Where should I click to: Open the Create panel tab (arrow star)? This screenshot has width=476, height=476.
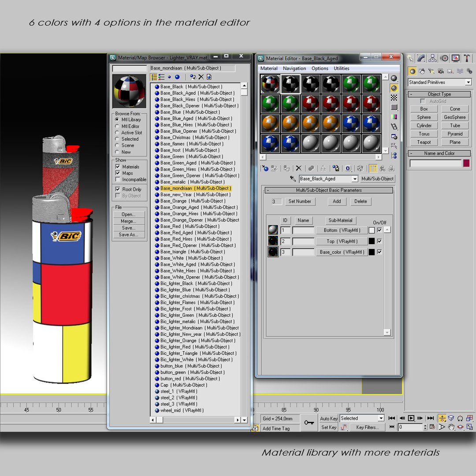410,58
